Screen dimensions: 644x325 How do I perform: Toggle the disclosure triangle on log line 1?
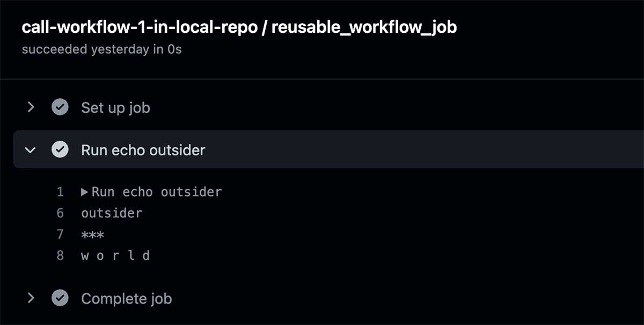[x=84, y=192]
